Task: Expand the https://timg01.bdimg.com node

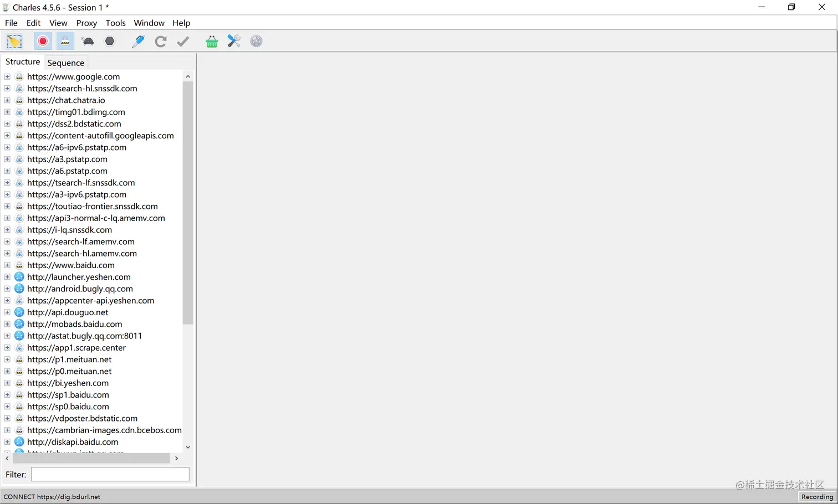Action: (7, 112)
